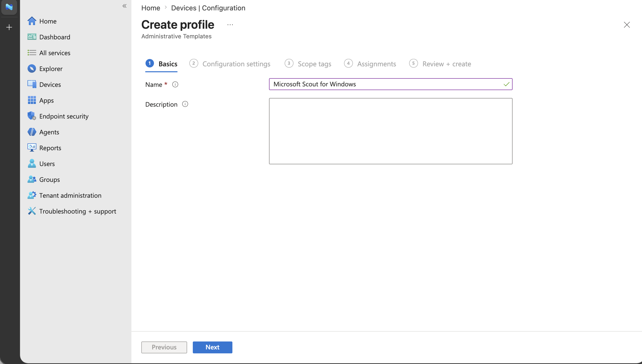Follow the Home breadcrumb link
The width and height of the screenshot is (642, 364).
[x=151, y=8]
